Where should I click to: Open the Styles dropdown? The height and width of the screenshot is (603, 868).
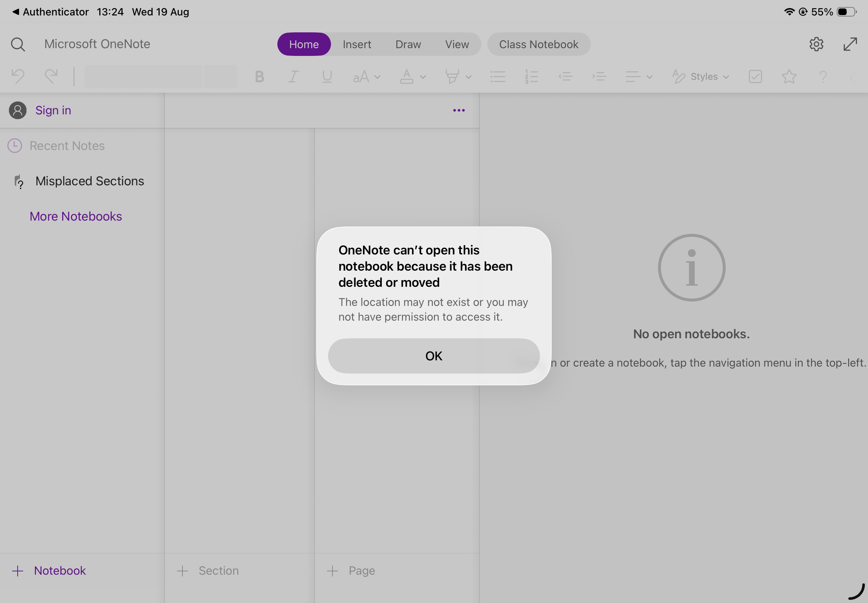click(701, 77)
